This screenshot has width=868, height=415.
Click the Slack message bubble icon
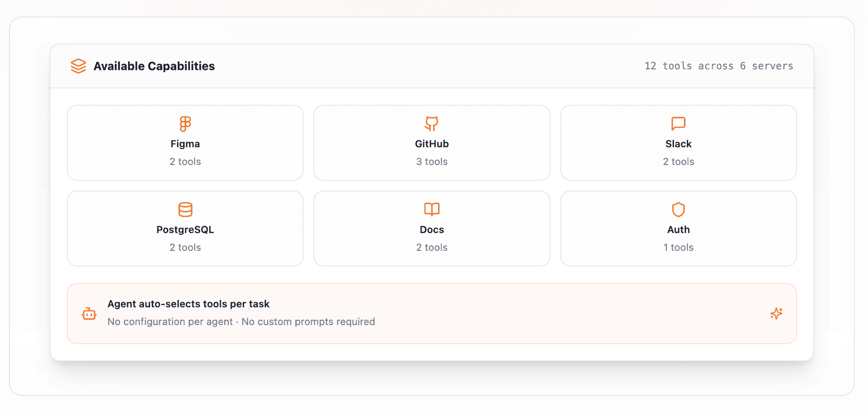[x=678, y=124]
